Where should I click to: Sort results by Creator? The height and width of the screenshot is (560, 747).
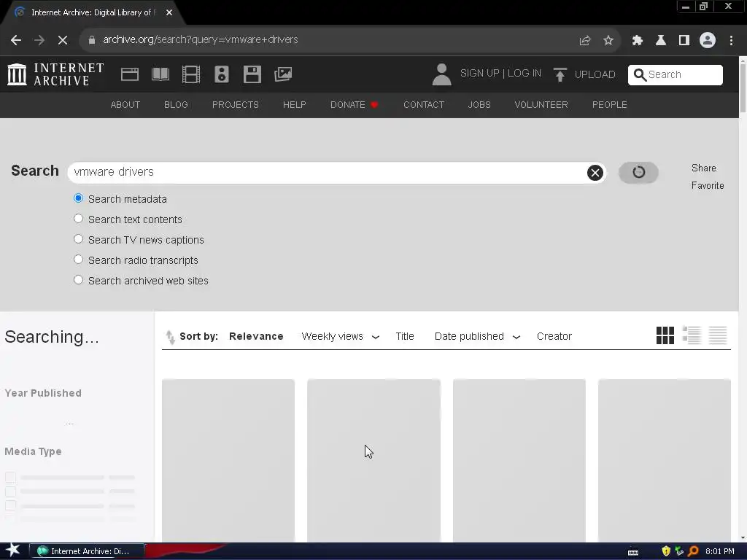[x=554, y=337]
